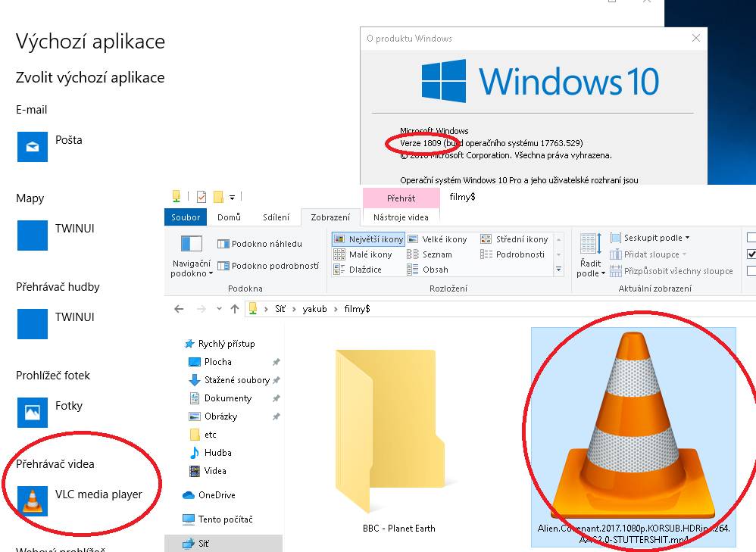Open Plocha in the navigation pane
The image size is (756, 552).
tap(211, 362)
